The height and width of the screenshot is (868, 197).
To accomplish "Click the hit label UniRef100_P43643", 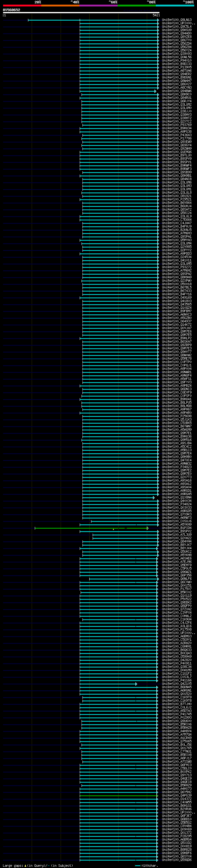I will point(177,135).
